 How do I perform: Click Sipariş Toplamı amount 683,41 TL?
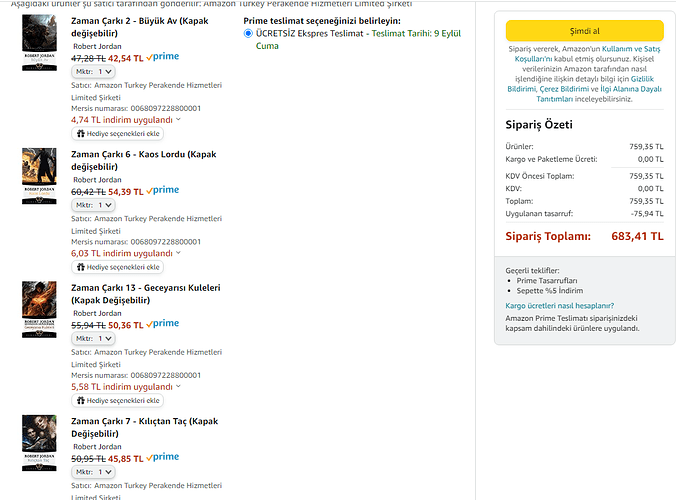637,237
